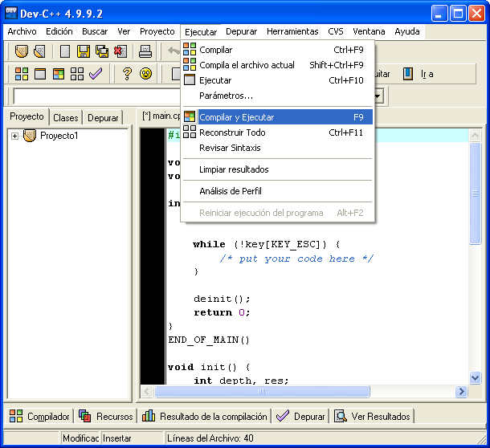Select Compila el archivo actual menu entry
This screenshot has height=448, width=490.
(x=277, y=65)
